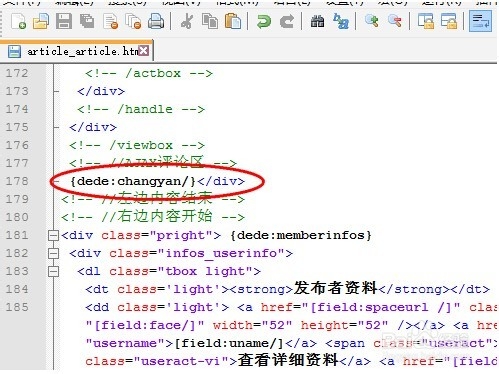This screenshot has height=374, width=499.
Task: Create a new file with the New icon
Action: [x=18, y=21]
